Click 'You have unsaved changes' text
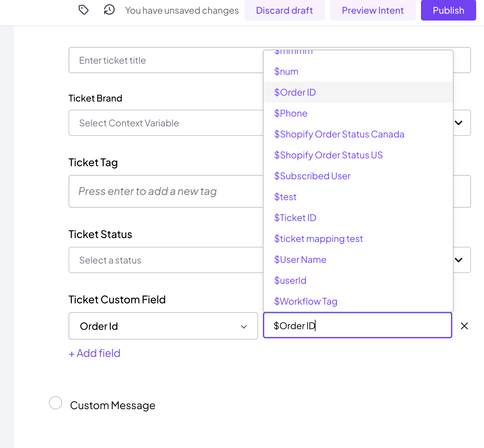Viewport: 484px width, 448px height. click(182, 10)
